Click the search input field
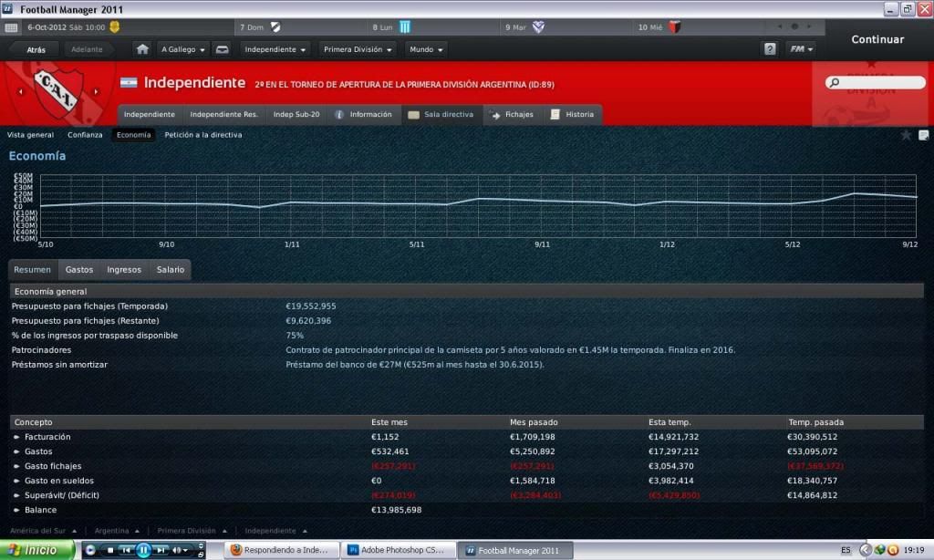 coord(876,82)
